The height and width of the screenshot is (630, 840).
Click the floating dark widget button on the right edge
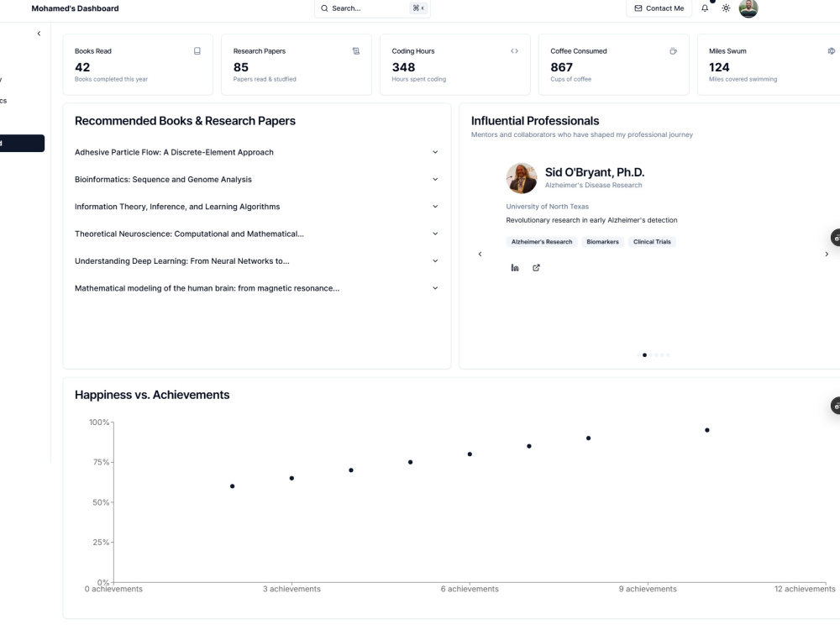[x=835, y=238]
